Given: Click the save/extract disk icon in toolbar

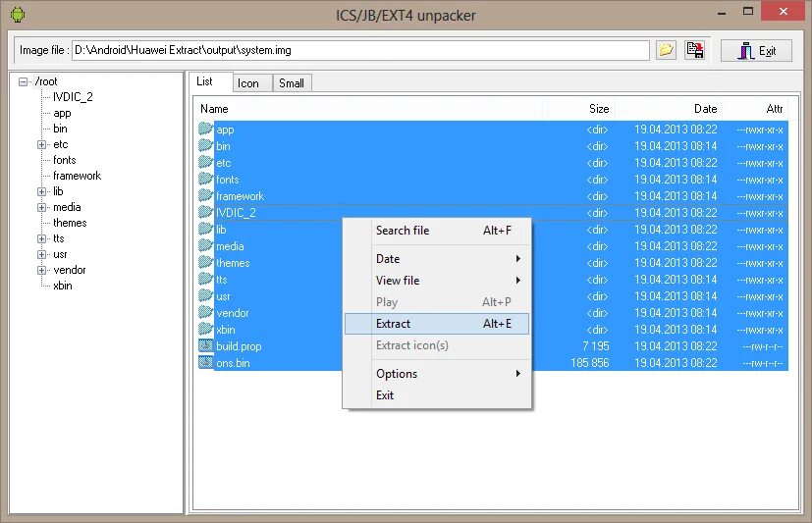Looking at the screenshot, I should pyautogui.click(x=695, y=50).
